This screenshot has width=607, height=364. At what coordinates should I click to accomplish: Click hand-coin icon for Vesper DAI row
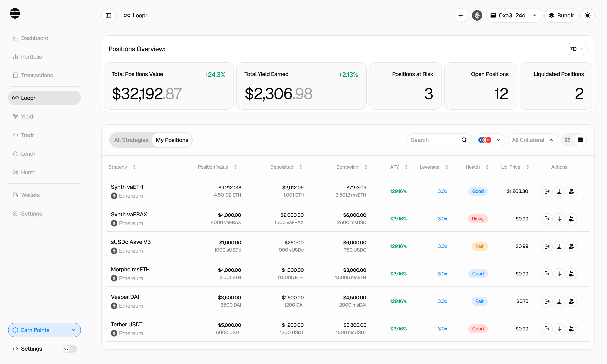(571, 301)
